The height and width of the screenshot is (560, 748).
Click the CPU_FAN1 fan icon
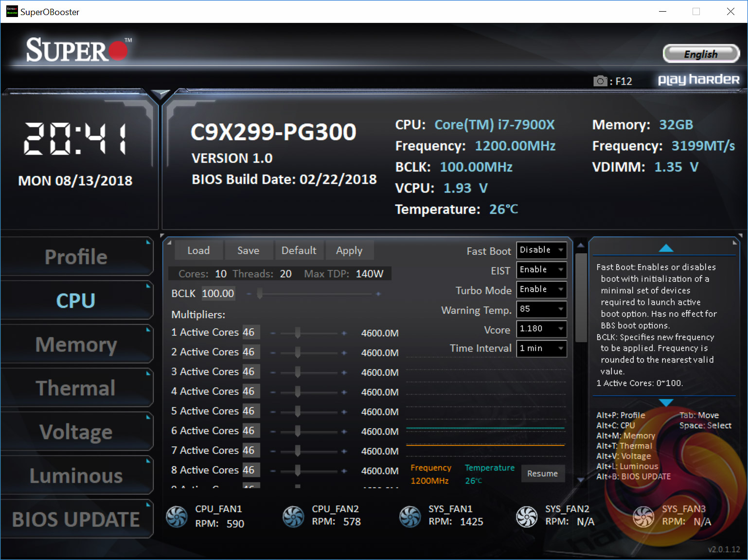coord(177,517)
